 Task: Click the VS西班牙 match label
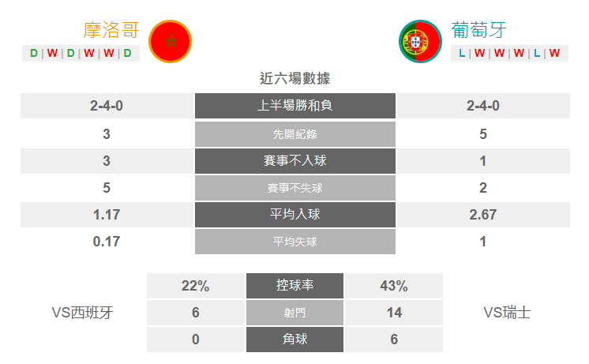point(83,313)
